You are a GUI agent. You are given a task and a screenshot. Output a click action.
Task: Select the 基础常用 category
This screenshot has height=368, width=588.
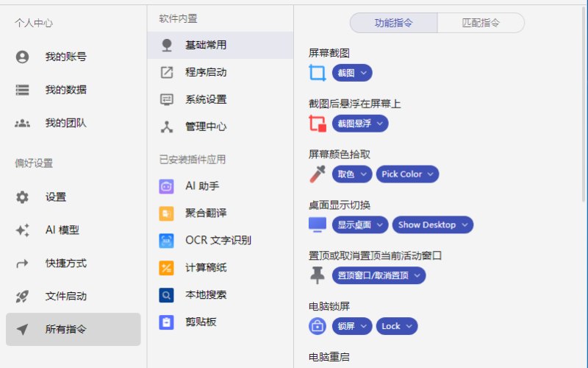click(x=220, y=45)
